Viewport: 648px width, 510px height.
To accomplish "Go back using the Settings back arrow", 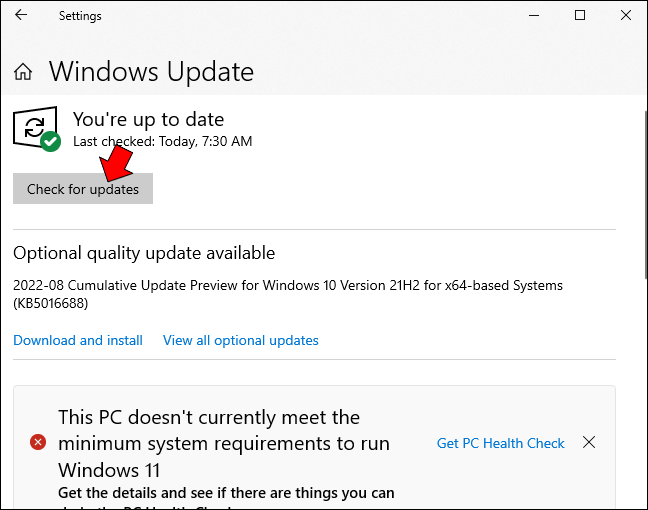I will coord(21,15).
